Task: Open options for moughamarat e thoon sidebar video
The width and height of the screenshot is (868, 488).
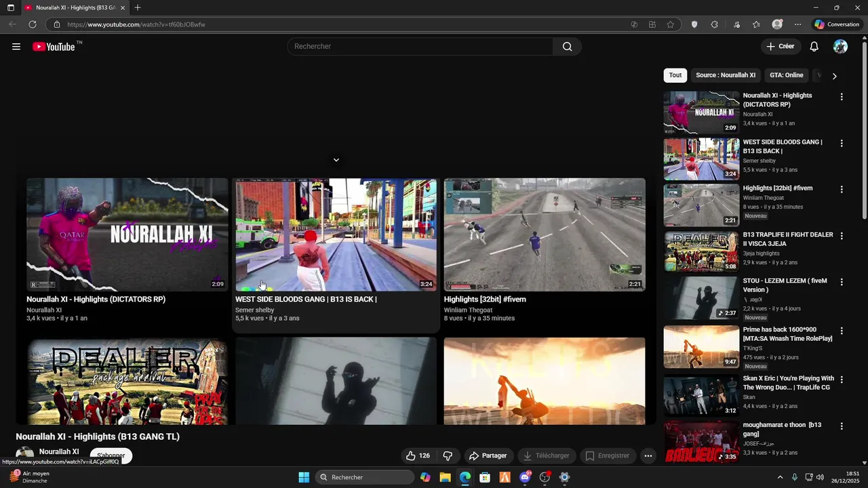Action: [842, 426]
